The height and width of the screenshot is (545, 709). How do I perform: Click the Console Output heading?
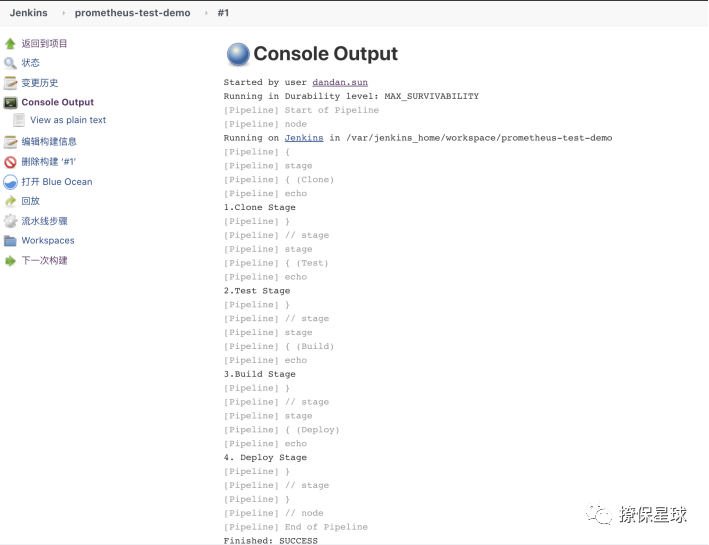[x=326, y=54]
